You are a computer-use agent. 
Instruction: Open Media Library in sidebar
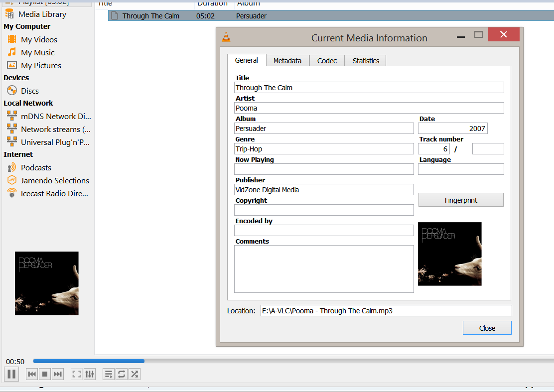pyautogui.click(x=36, y=14)
